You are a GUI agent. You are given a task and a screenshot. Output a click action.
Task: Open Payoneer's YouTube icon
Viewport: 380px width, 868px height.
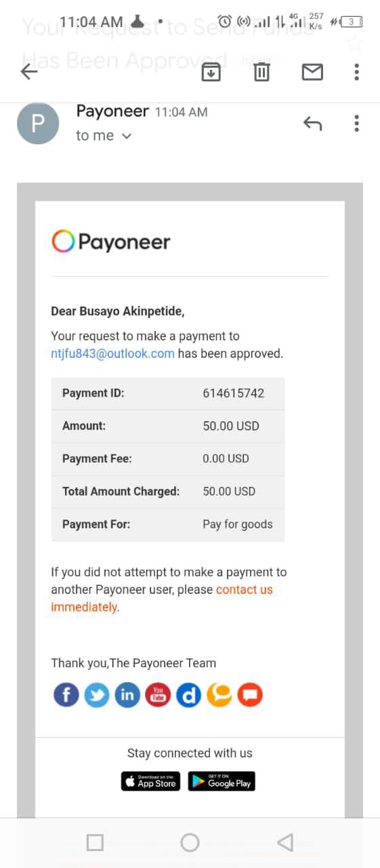tap(158, 695)
